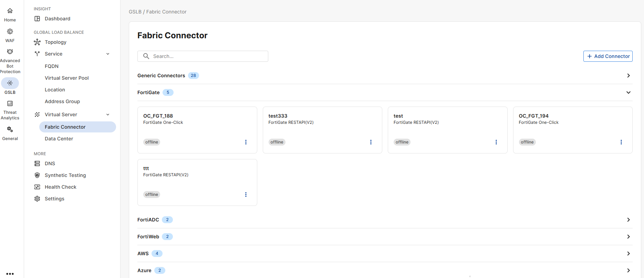Open the WAF section icon
The image size is (644, 278).
(10, 32)
